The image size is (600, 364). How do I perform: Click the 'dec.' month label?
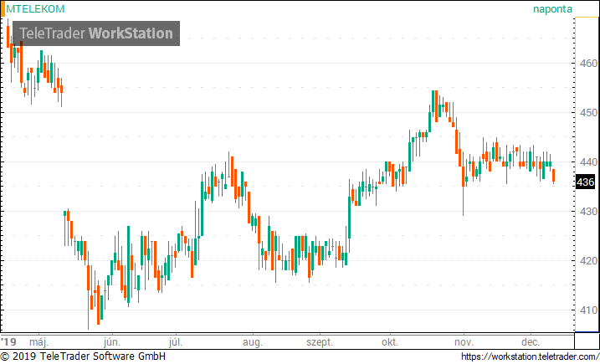[531, 341]
